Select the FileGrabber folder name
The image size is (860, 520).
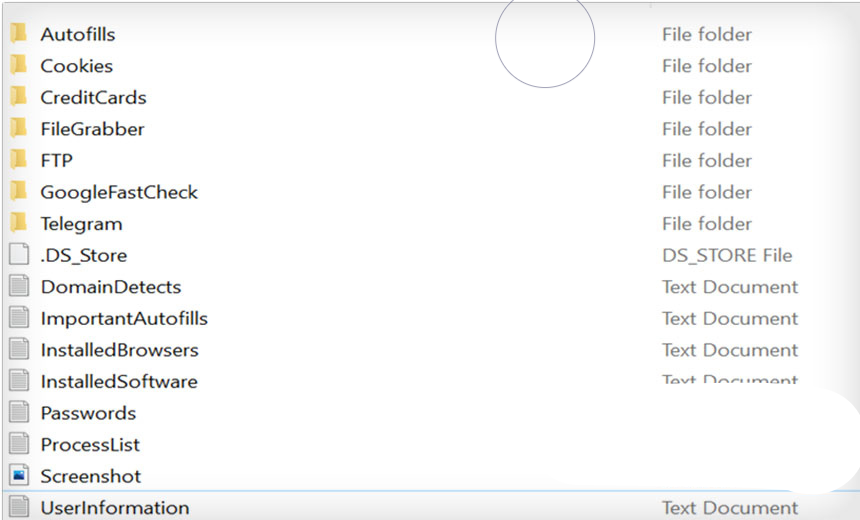coord(92,129)
